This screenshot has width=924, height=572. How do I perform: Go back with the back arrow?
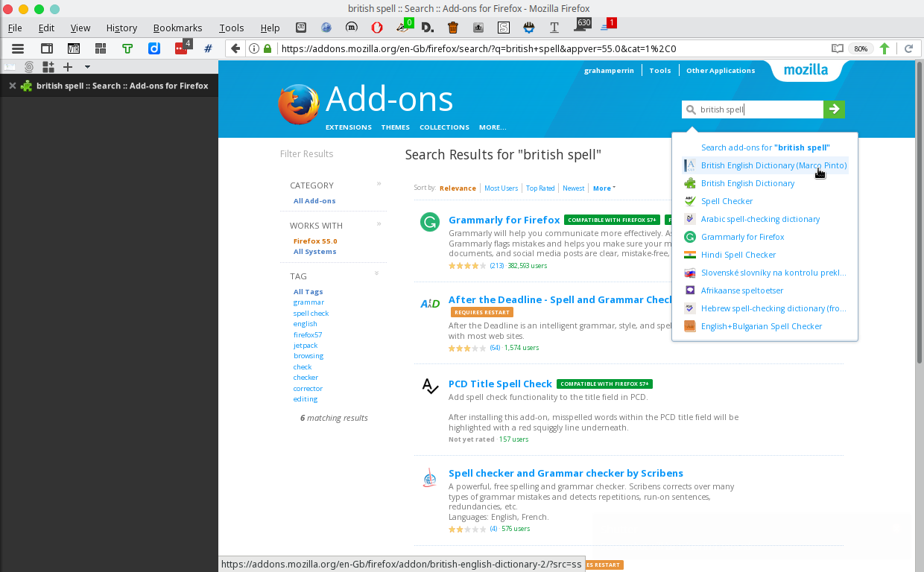pos(235,48)
